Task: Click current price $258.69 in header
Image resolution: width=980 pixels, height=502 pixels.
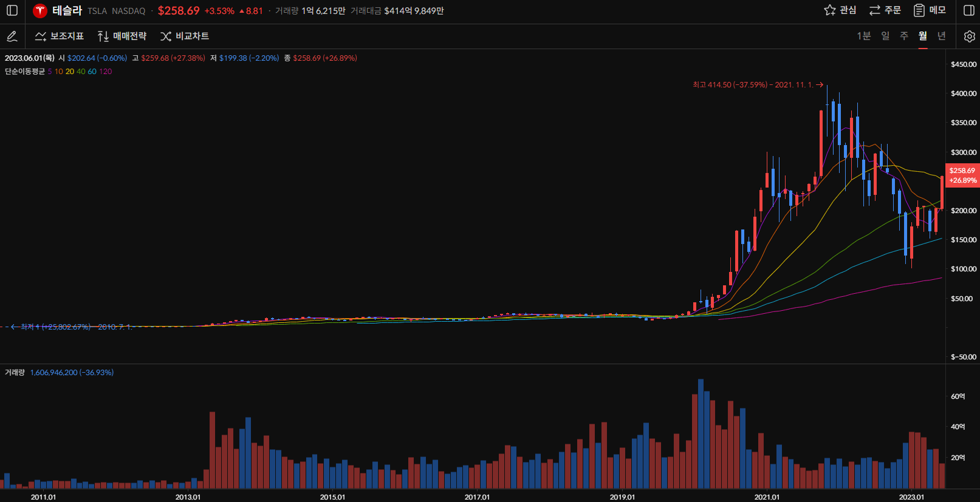Action: pyautogui.click(x=179, y=11)
